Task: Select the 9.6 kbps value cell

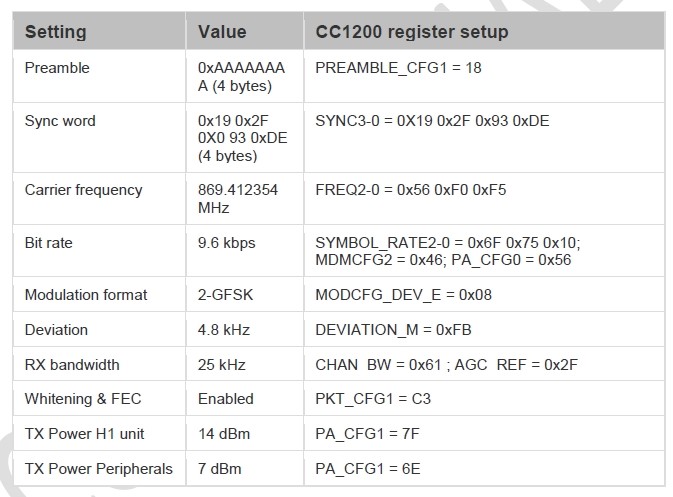Action: pos(226,243)
